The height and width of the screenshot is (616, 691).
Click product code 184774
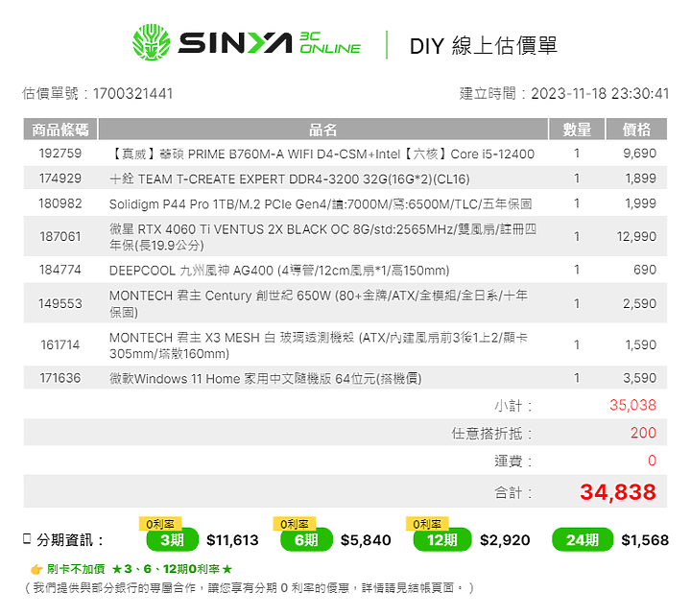point(60,270)
